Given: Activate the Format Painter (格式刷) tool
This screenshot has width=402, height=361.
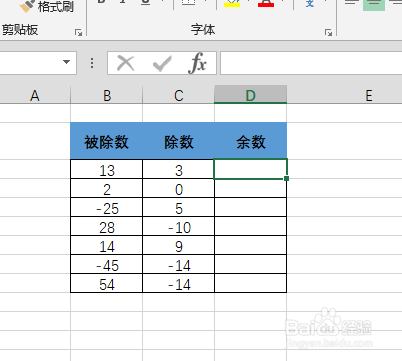Looking at the screenshot, I should tap(47, 6).
